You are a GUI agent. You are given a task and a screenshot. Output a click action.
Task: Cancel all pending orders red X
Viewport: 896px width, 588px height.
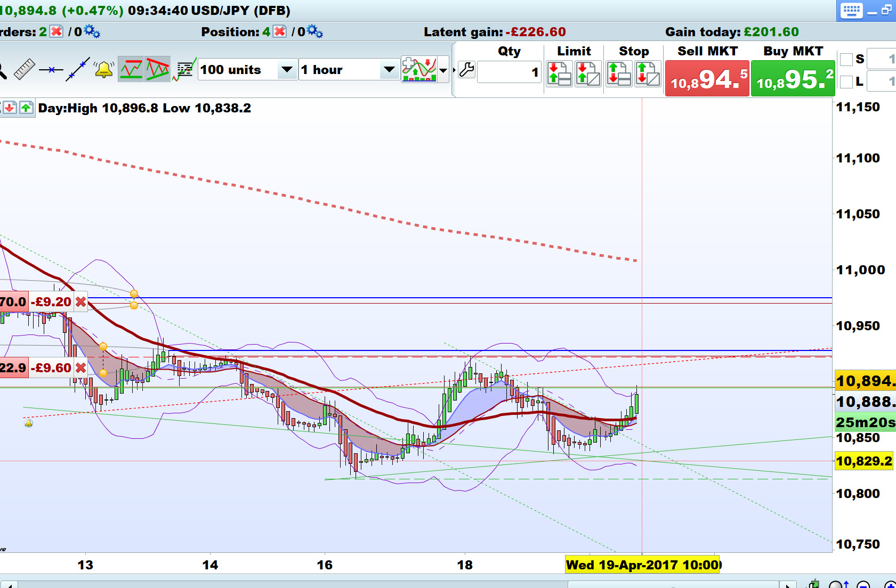(56, 31)
